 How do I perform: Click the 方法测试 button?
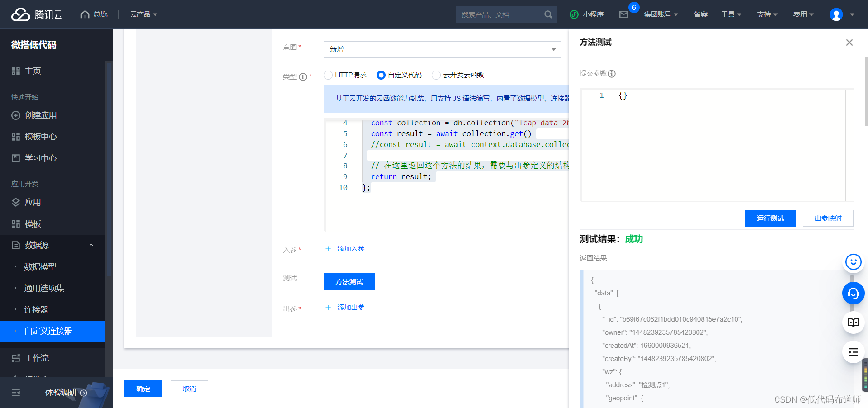click(349, 282)
